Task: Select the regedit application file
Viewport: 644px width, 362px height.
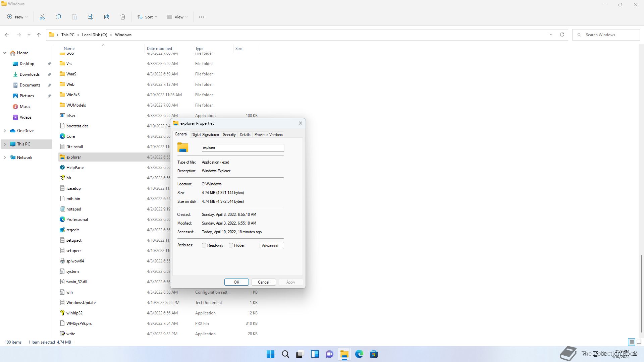Action: pyautogui.click(x=72, y=230)
